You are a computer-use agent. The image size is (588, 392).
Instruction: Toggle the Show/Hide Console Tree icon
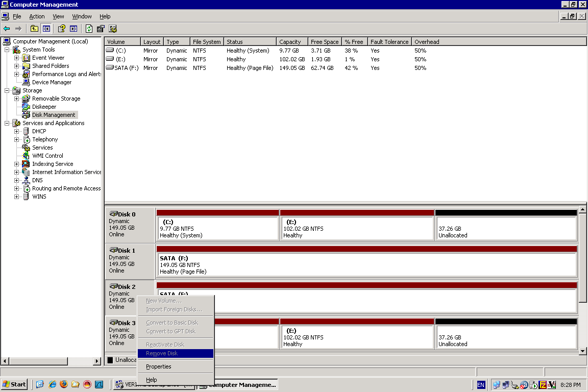[46, 29]
